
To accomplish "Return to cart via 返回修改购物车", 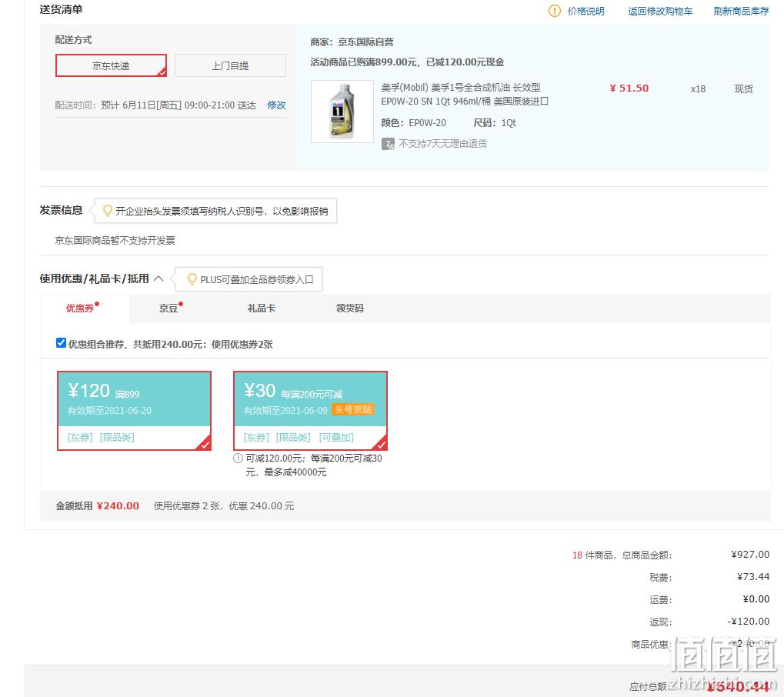I will pyautogui.click(x=660, y=11).
